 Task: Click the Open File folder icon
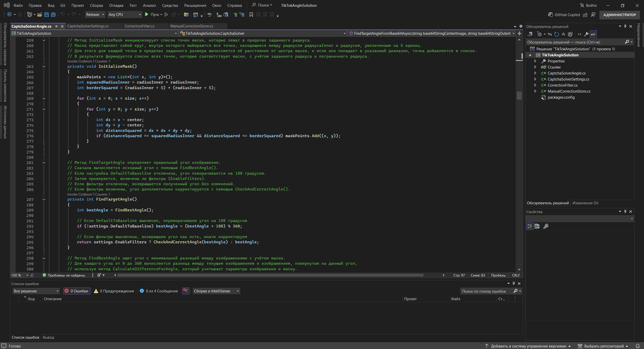pos(40,15)
